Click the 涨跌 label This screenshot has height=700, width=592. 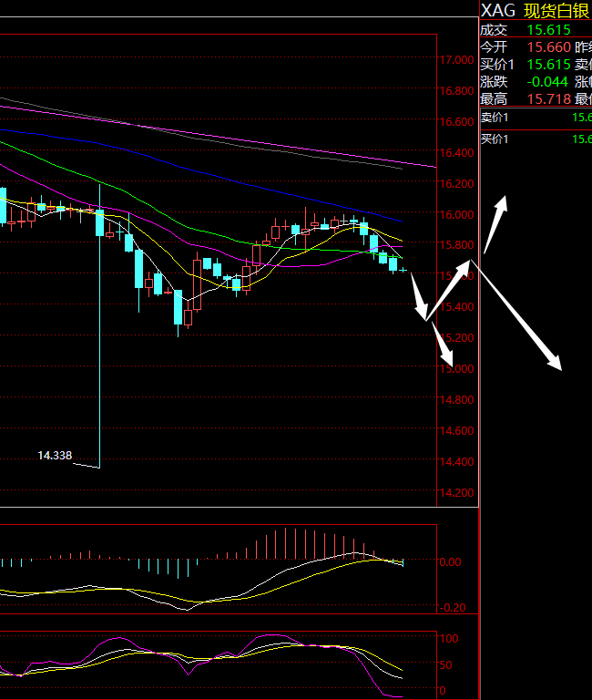(x=494, y=82)
